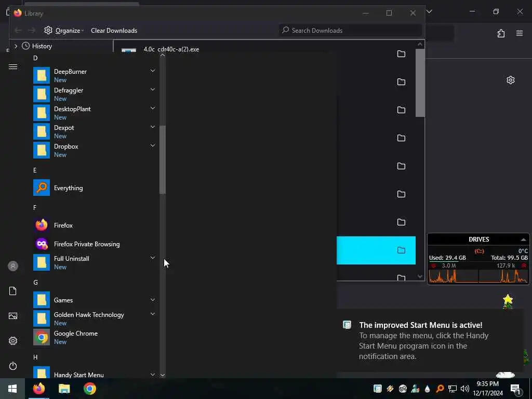The height and width of the screenshot is (399, 532).
Task: Jump to letter F section header
Action: click(35, 207)
